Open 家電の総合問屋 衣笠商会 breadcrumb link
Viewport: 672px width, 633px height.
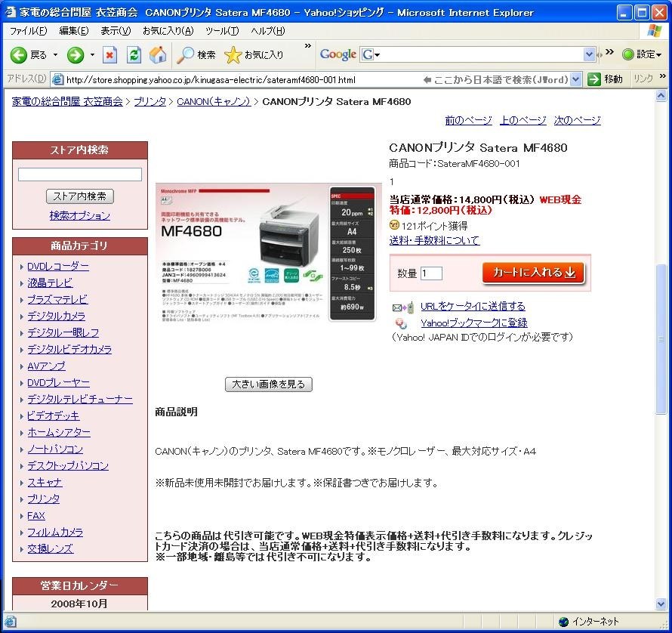[67, 102]
